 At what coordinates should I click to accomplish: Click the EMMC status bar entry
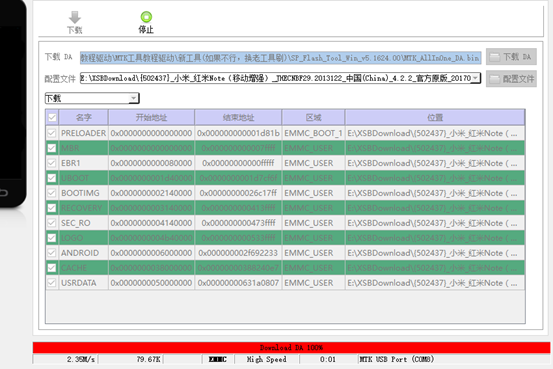pyautogui.click(x=218, y=359)
